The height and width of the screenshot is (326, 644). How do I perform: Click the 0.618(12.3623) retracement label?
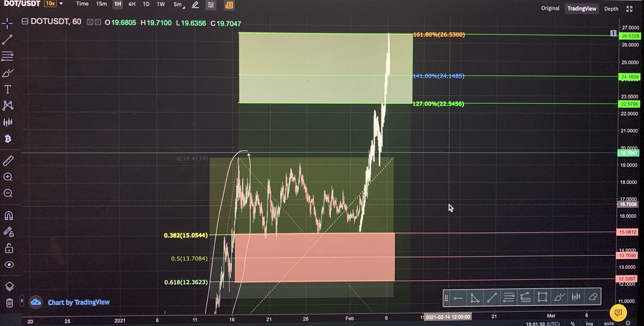[186, 282]
